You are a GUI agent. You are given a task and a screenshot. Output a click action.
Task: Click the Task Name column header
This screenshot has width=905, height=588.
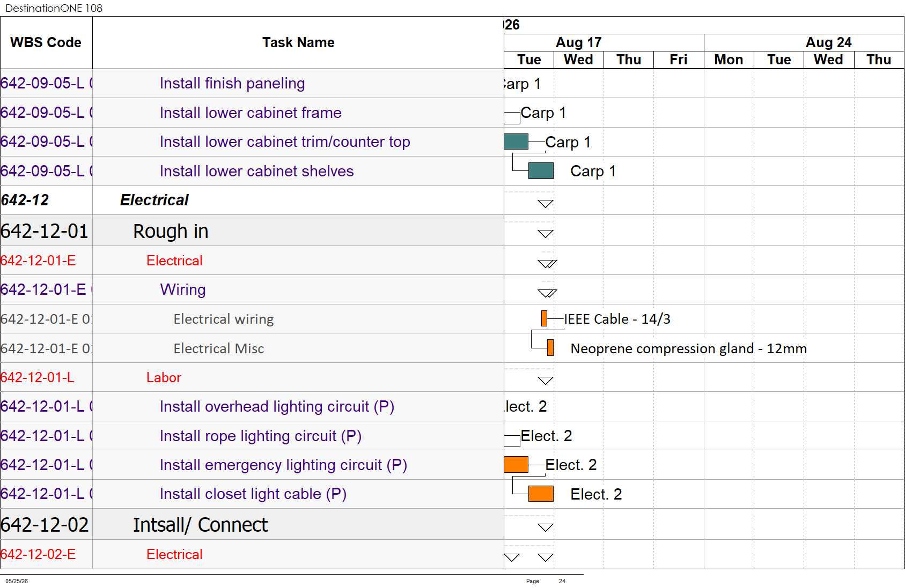[298, 42]
